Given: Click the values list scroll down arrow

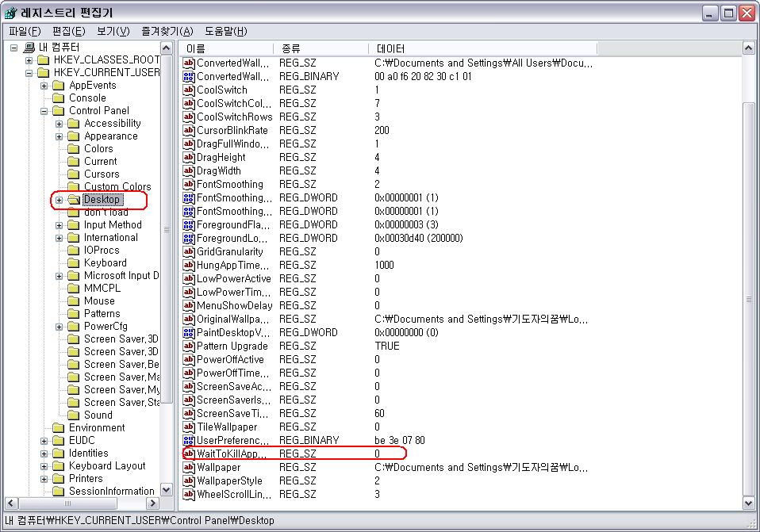Looking at the screenshot, I should pyautogui.click(x=748, y=503).
